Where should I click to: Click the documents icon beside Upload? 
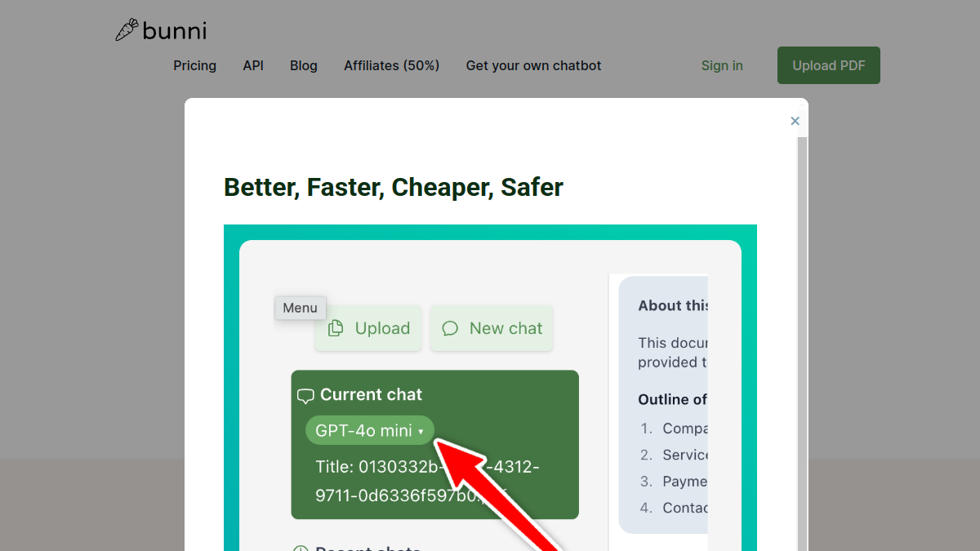[336, 328]
